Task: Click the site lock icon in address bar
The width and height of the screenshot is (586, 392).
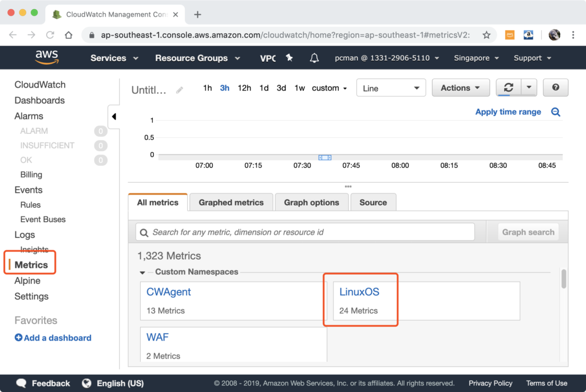Action: pos(92,35)
